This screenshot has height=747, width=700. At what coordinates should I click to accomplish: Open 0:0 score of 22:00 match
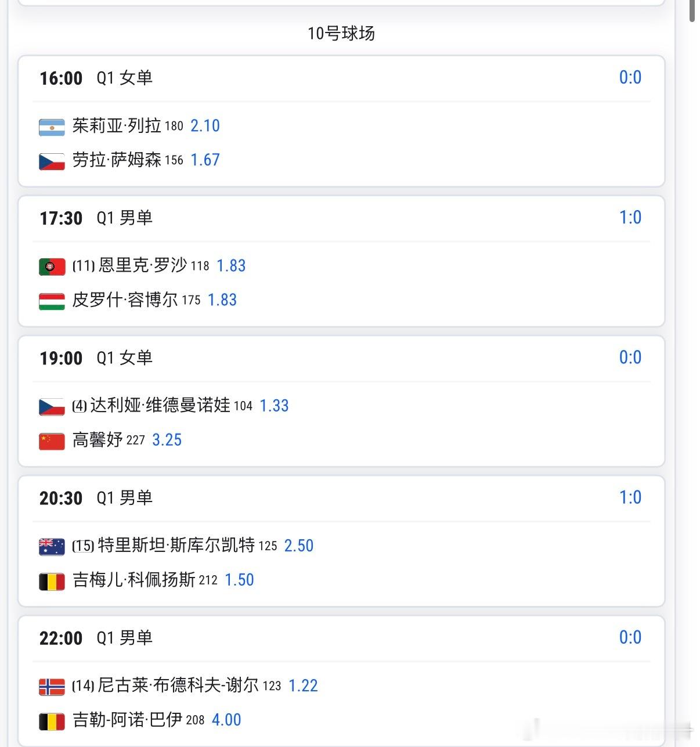(x=630, y=637)
